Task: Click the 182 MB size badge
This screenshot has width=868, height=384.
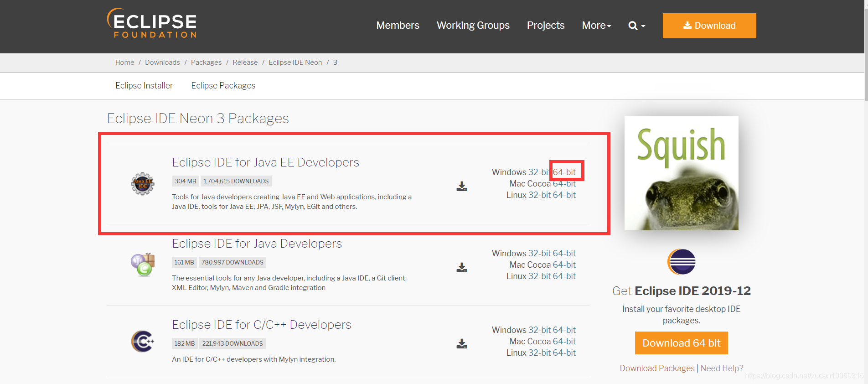Action: 184,343
